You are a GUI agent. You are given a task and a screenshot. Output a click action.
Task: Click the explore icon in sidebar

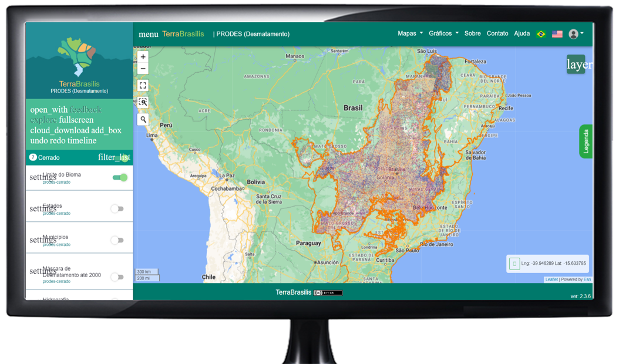(43, 120)
